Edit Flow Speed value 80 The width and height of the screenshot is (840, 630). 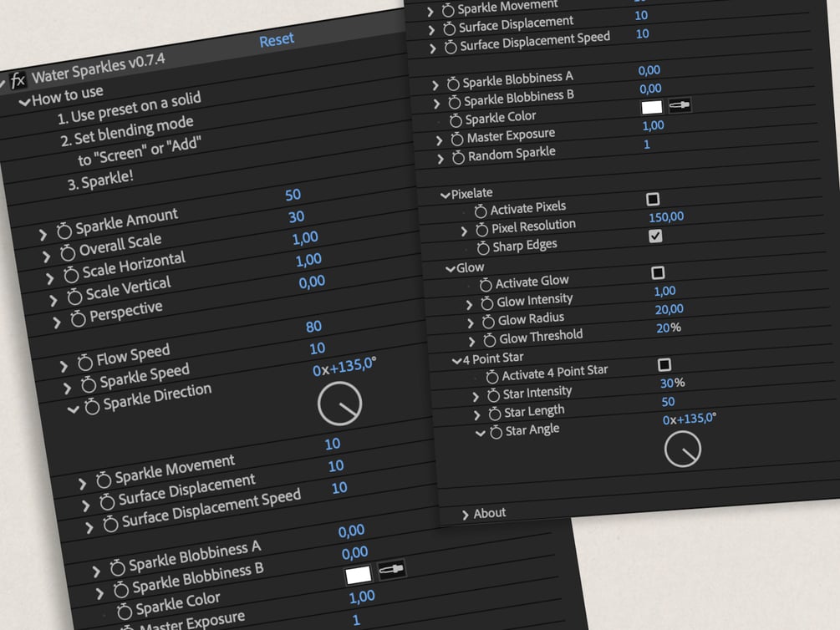click(x=313, y=326)
